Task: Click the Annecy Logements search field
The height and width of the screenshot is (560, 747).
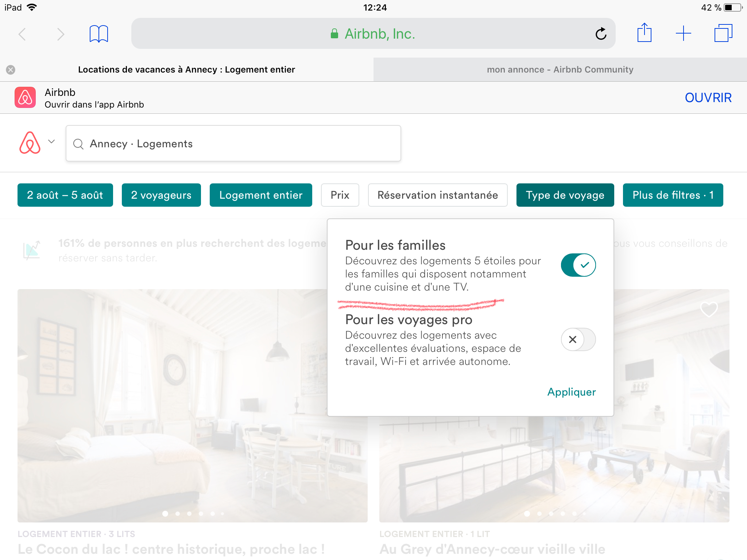Action: [x=233, y=143]
